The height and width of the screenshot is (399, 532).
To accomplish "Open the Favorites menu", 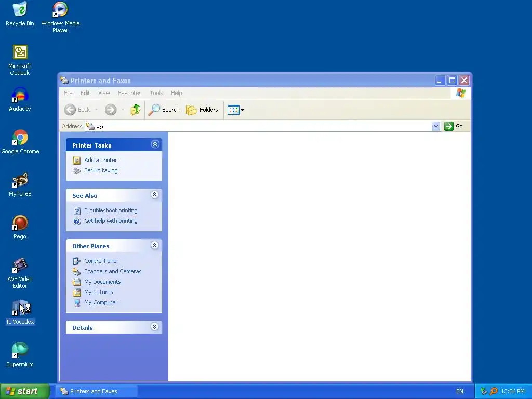I will coord(129,93).
